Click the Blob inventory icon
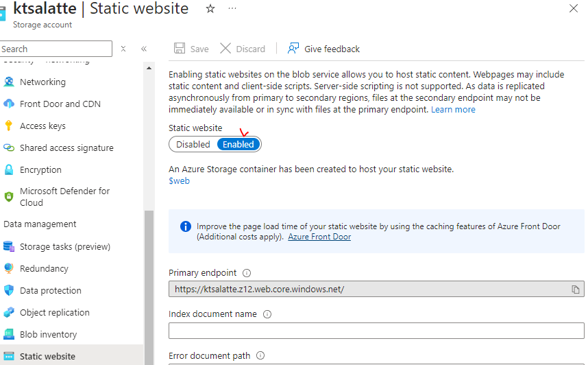The height and width of the screenshot is (365, 588). 9,334
